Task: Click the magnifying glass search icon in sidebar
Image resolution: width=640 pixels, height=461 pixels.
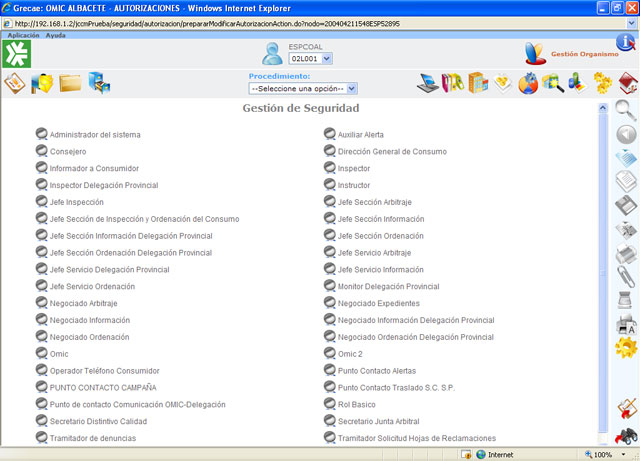Action: (625, 110)
